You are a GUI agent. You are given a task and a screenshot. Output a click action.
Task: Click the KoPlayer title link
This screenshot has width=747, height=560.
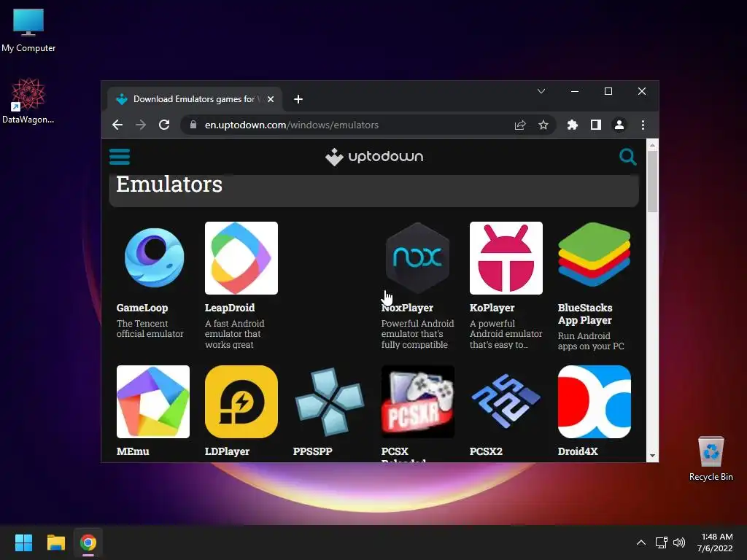(492, 308)
